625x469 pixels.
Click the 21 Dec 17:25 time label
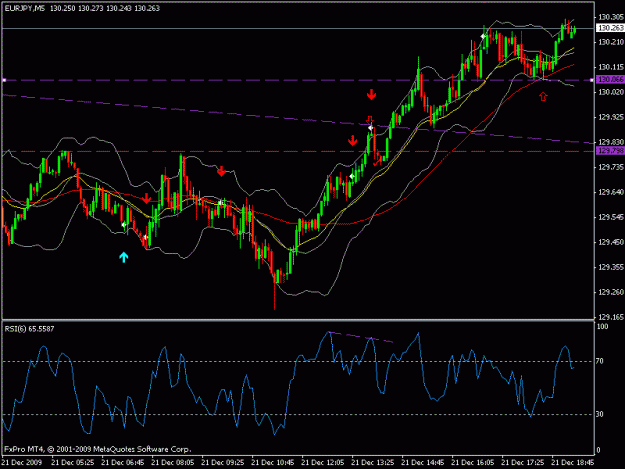click(523, 463)
